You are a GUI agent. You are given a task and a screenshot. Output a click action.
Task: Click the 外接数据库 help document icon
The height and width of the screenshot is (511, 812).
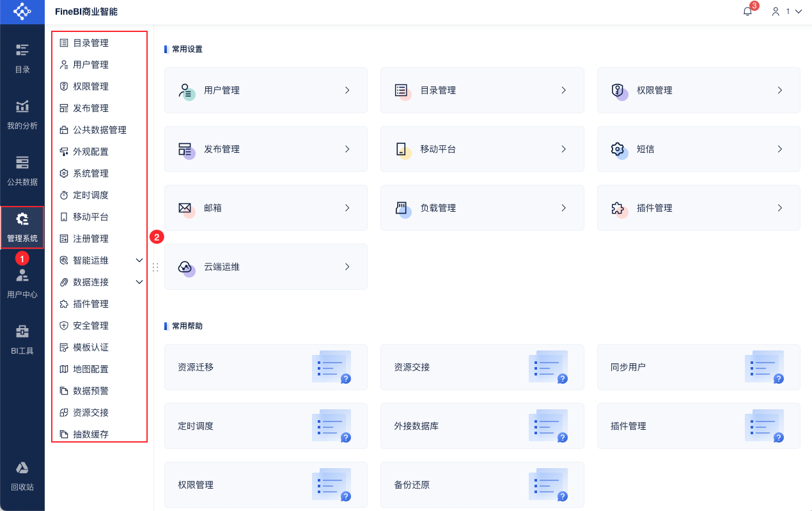coord(549,426)
